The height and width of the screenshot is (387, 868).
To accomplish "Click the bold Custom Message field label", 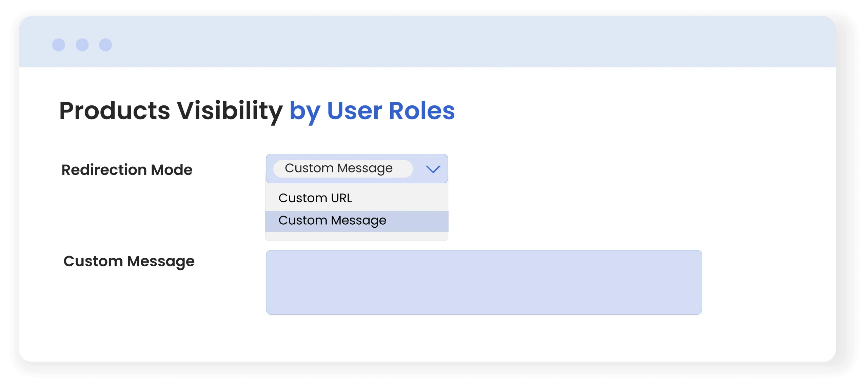I will [129, 261].
